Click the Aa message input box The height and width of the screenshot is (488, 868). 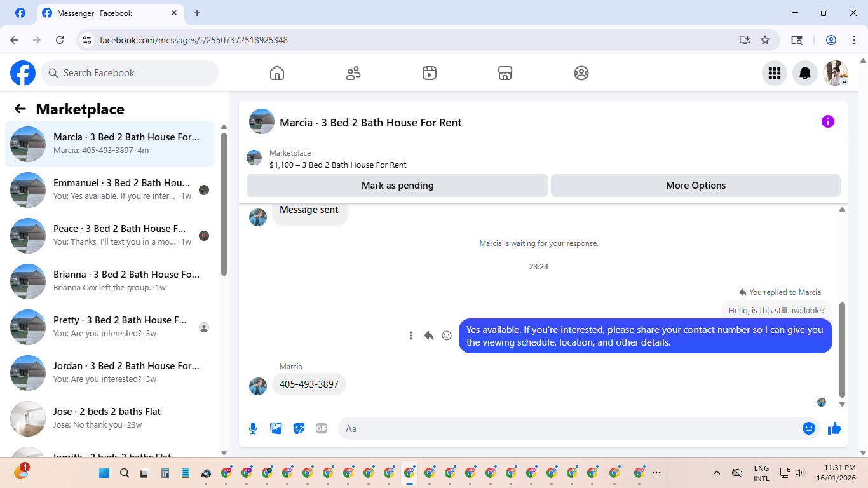tap(570, 428)
